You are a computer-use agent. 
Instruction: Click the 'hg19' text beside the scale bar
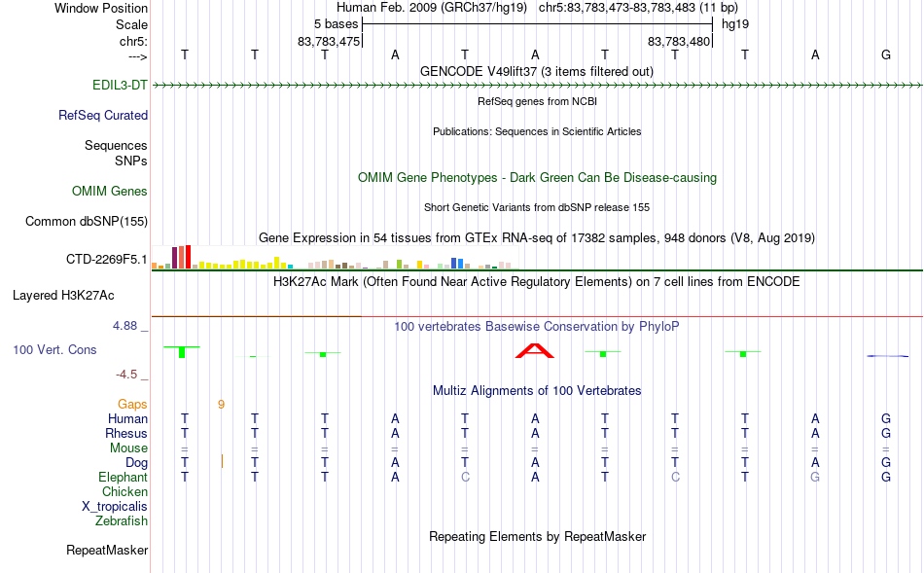click(735, 24)
